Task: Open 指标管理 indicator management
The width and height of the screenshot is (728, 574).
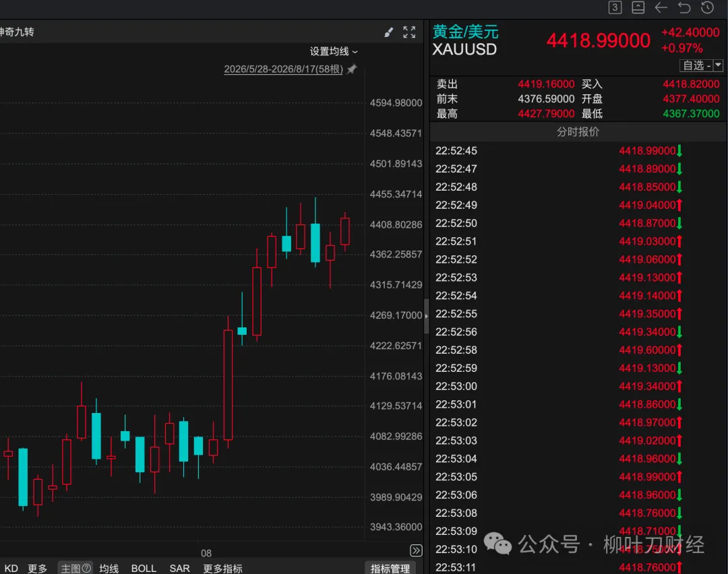Action: pos(390,569)
